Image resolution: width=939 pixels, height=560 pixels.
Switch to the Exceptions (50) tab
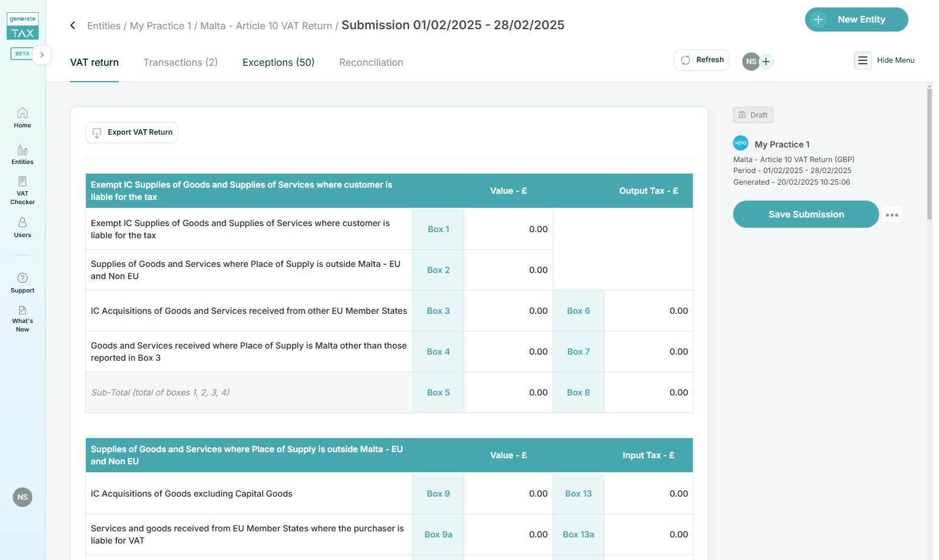(x=278, y=62)
